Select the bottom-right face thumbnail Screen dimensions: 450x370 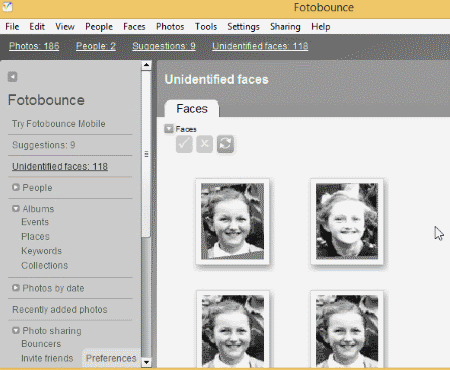(x=347, y=330)
